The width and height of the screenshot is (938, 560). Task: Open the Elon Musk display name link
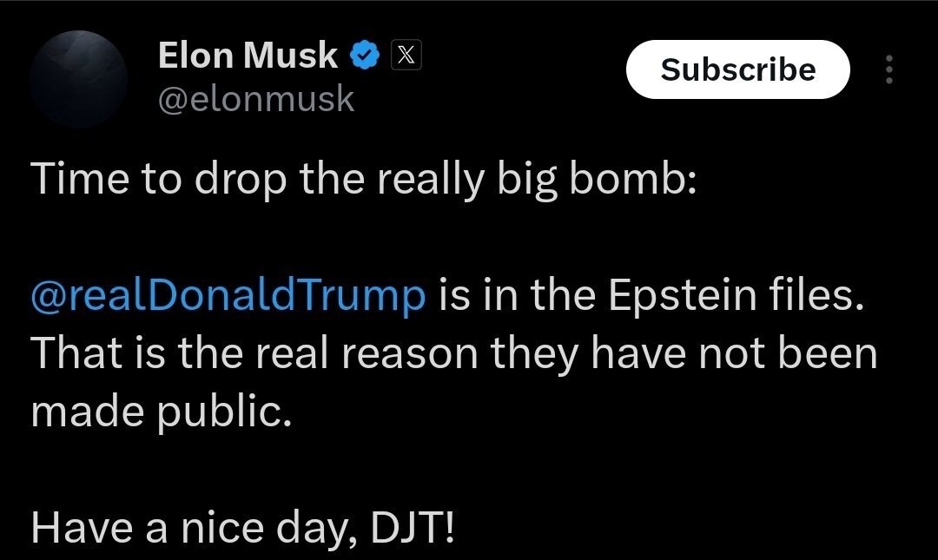tap(248, 56)
